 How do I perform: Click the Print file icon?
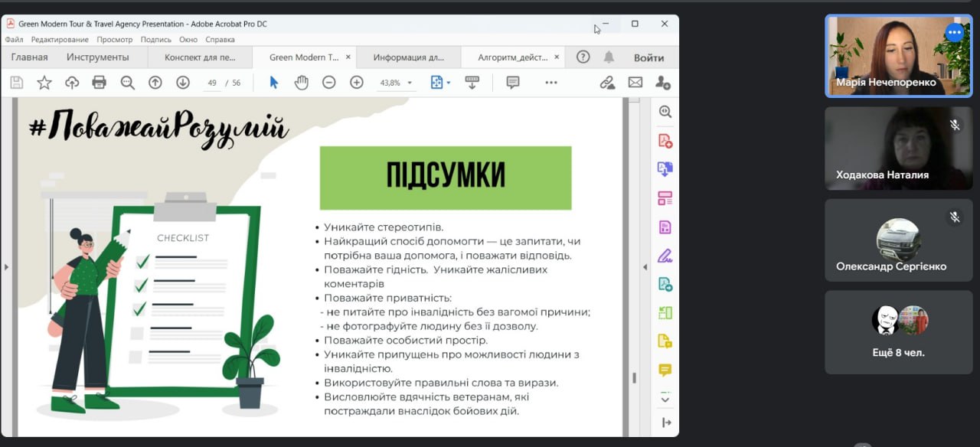click(99, 83)
